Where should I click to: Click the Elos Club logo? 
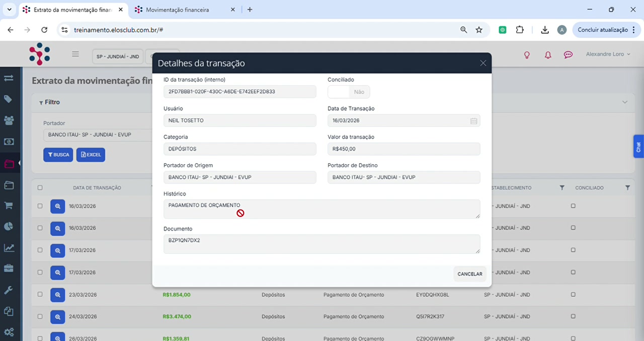tap(39, 54)
